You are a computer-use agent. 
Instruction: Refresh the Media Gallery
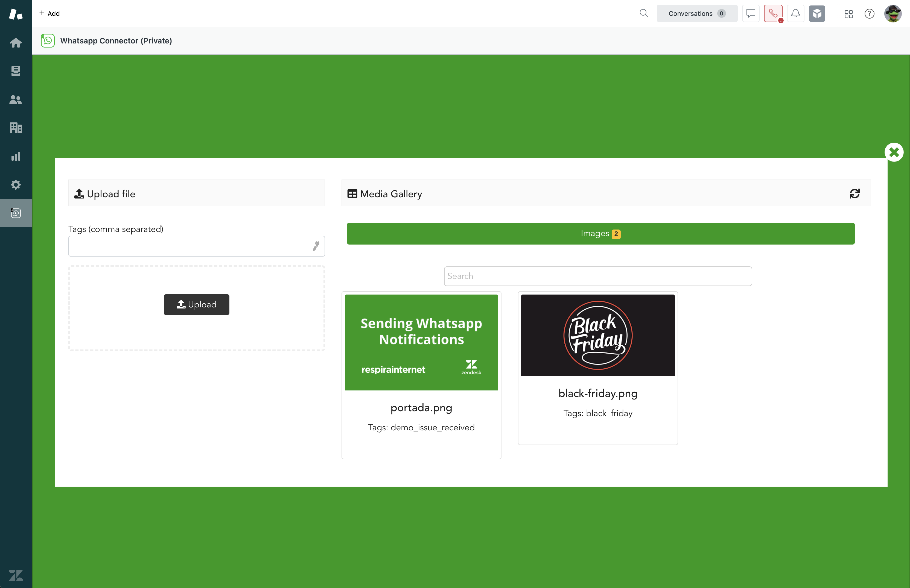[x=854, y=193]
